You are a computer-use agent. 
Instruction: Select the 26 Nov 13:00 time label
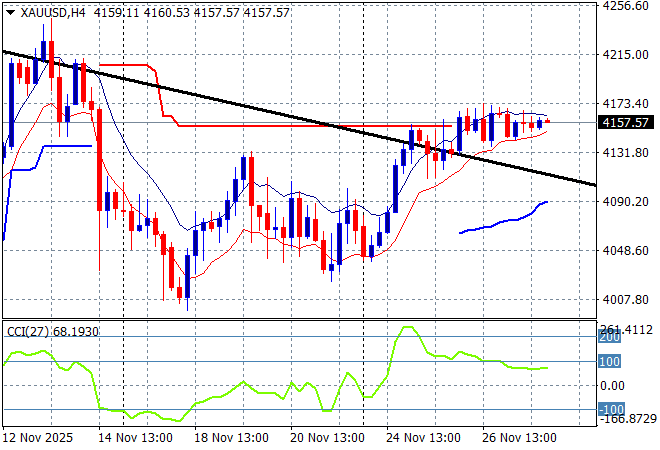click(x=519, y=438)
